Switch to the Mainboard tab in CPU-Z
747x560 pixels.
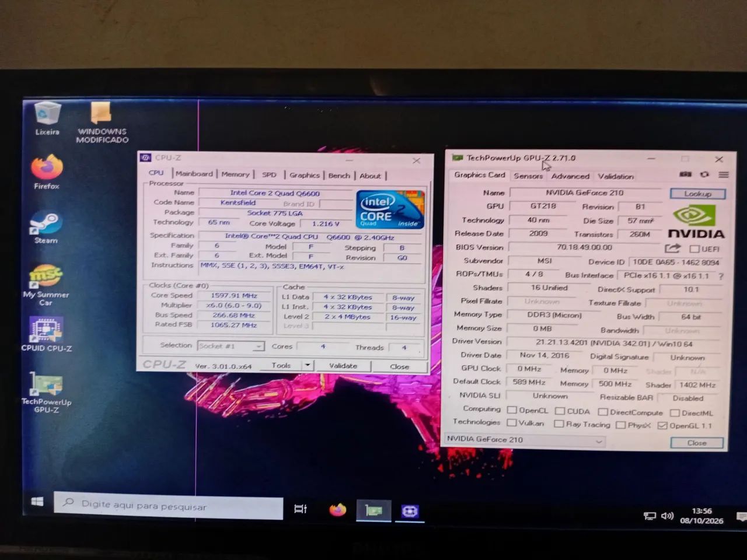(194, 174)
